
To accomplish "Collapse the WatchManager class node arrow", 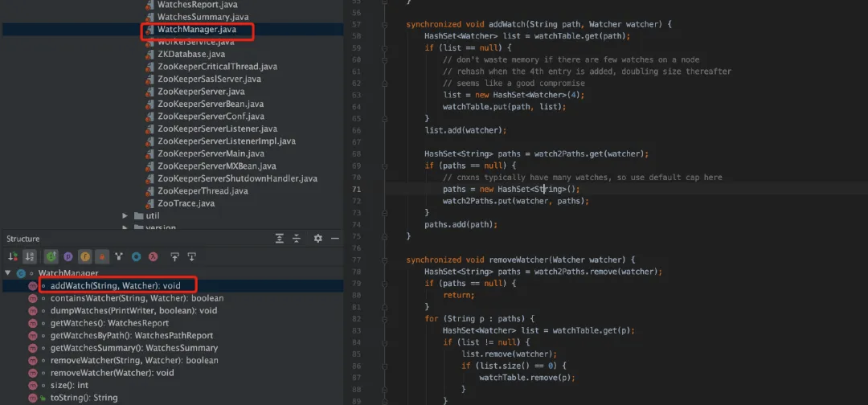I will [8, 273].
